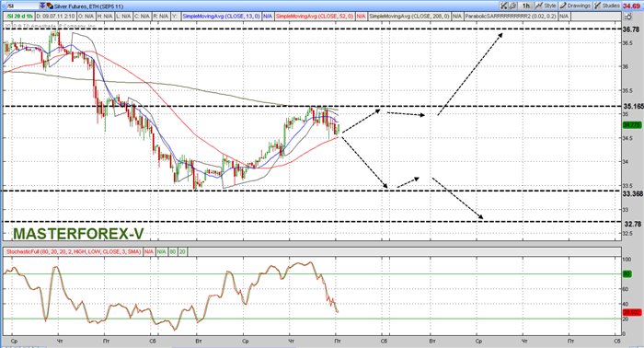Click the green 20 box in stochastic header
644x348 pixels.
coord(182,251)
